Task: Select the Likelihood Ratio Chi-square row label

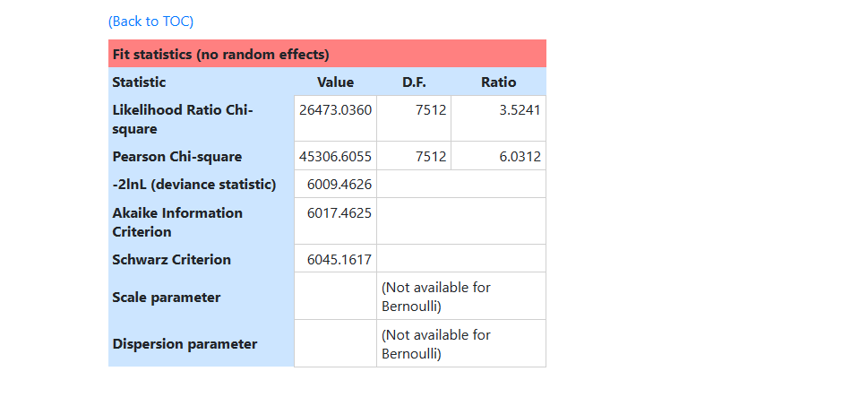Action: (x=183, y=118)
